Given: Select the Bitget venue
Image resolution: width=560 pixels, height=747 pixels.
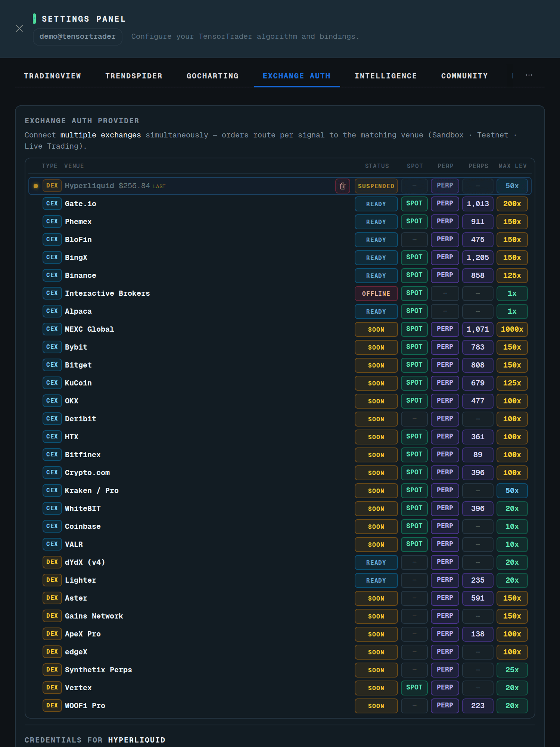Looking at the screenshot, I should coord(280,365).
